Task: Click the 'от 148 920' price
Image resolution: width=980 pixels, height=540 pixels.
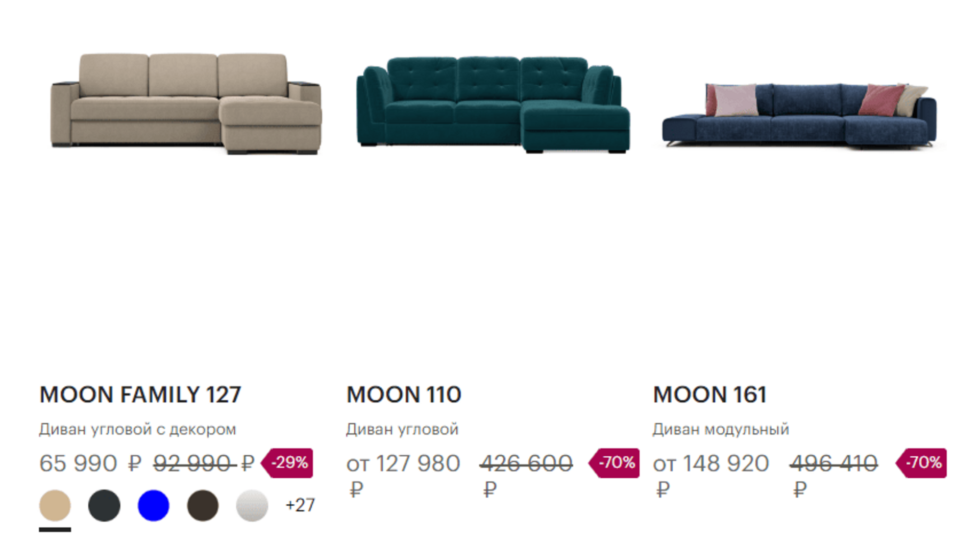Action: tap(710, 463)
